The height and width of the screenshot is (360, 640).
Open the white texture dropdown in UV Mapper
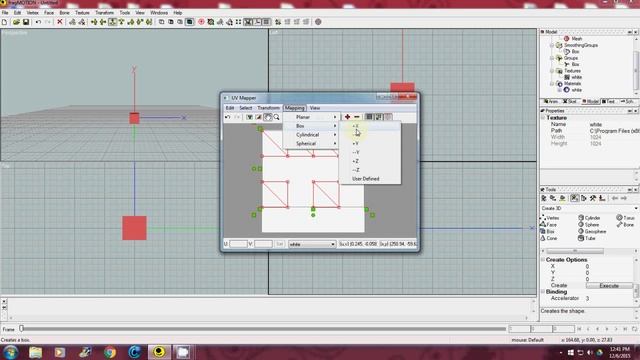pos(312,244)
